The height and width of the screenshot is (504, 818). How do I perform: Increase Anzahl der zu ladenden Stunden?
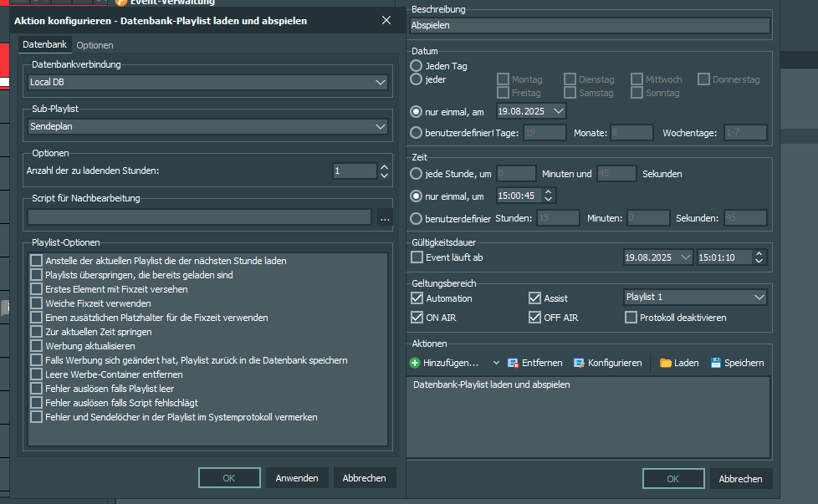pyautogui.click(x=385, y=166)
